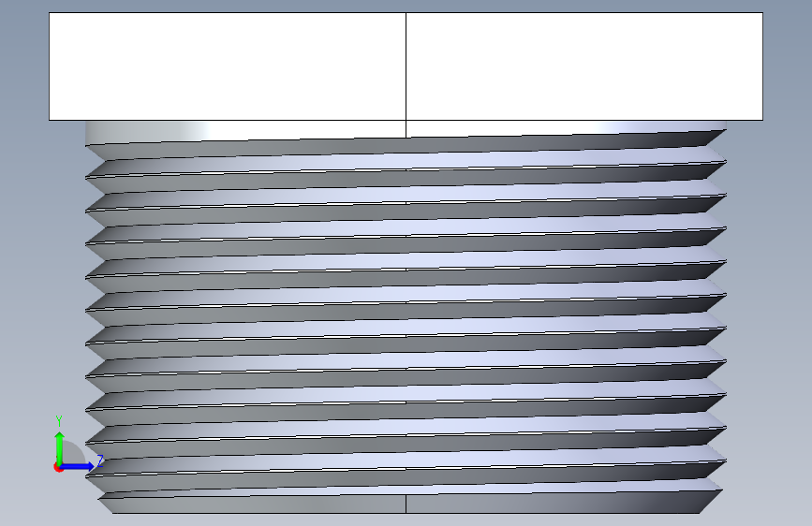Select the vertical edge dividing the bolt head faces
The width and height of the screenshot is (812, 526).
[x=406, y=66]
